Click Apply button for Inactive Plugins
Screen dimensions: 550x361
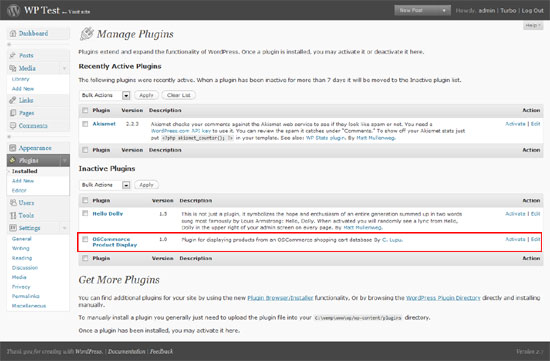pos(146,185)
